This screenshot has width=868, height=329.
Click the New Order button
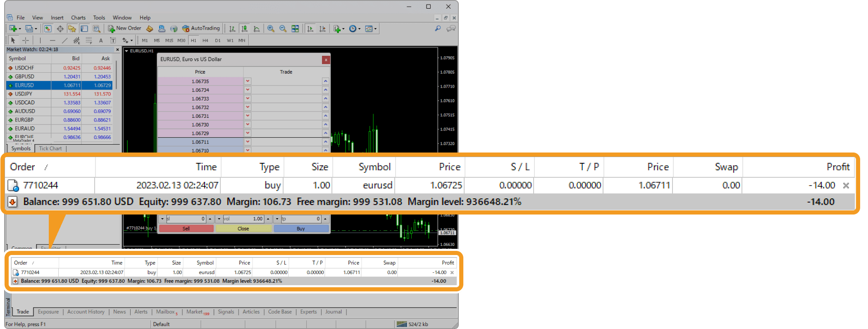click(124, 29)
